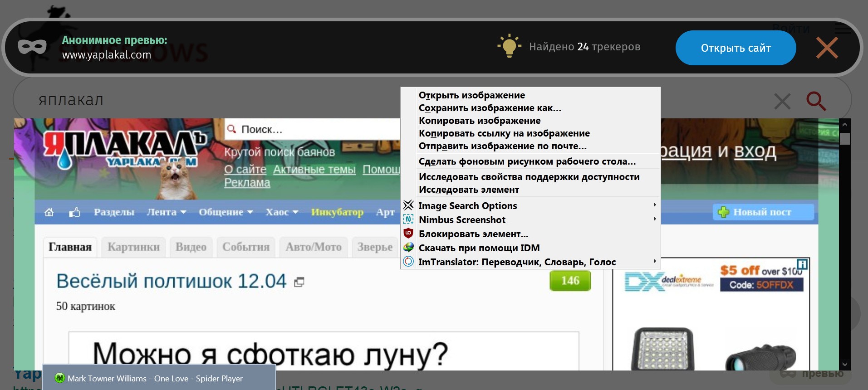This screenshot has width=868, height=390.
Task: Click the uBlock shield icon
Action: [408, 234]
